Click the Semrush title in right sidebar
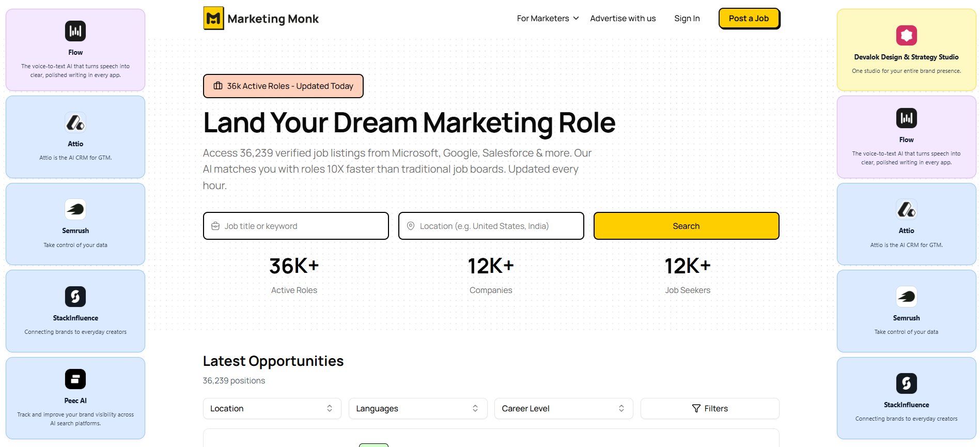980x447 pixels. [x=906, y=318]
